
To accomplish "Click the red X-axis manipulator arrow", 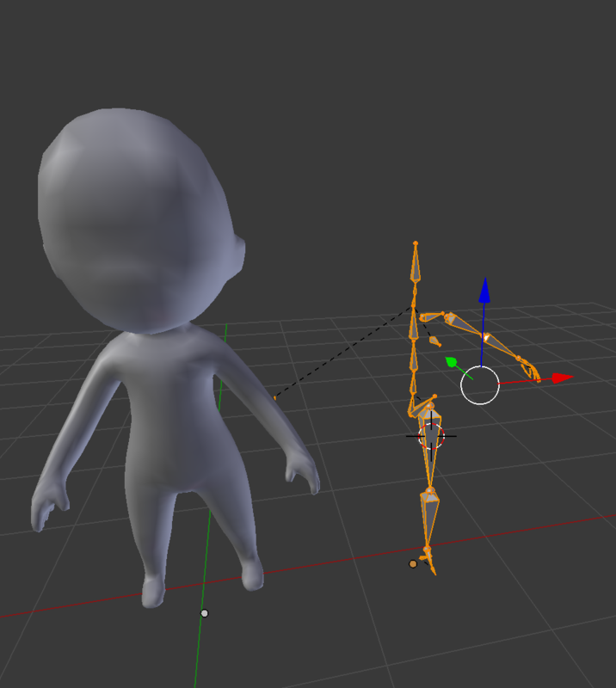I will click(563, 378).
